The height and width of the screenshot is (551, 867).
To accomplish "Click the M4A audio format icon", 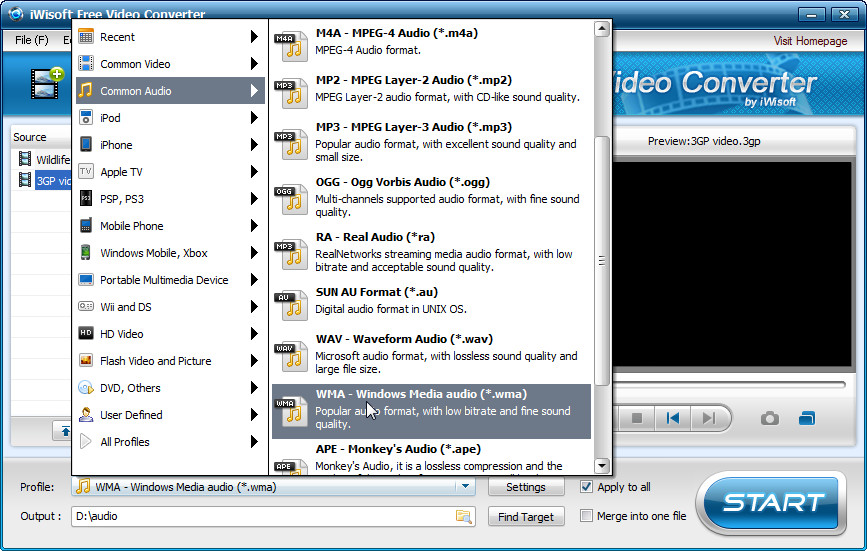I will [291, 46].
